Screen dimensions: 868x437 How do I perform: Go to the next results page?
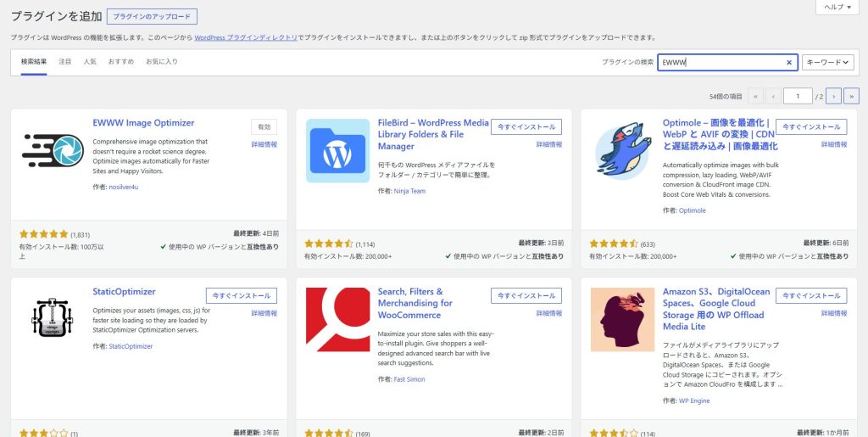pos(833,97)
